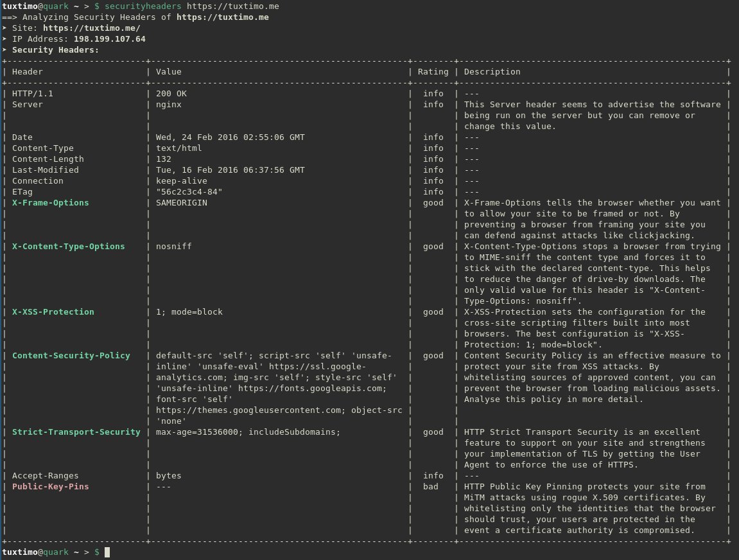This screenshot has width=739, height=560.
Task: Click the 'nginx' value
Action: (x=169, y=104)
